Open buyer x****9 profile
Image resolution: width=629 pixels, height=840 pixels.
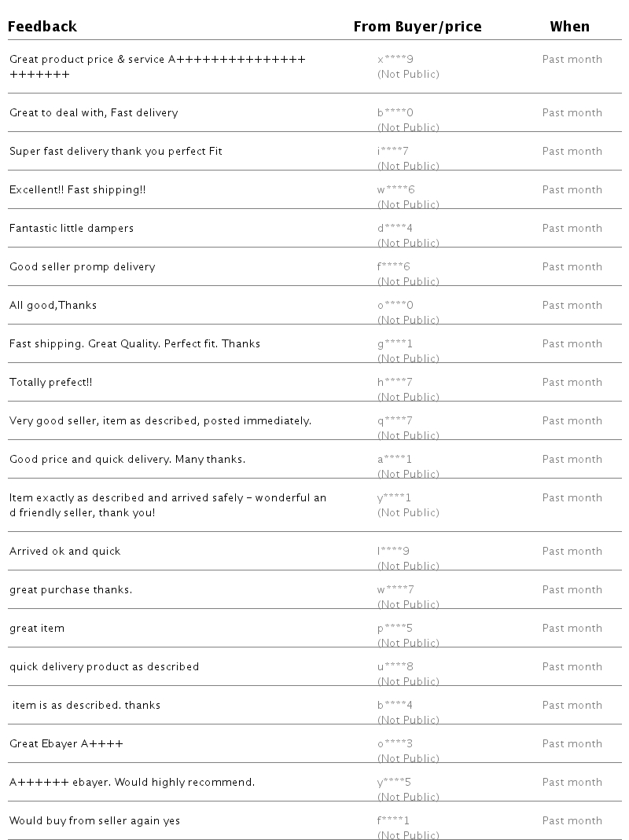pyautogui.click(x=395, y=59)
